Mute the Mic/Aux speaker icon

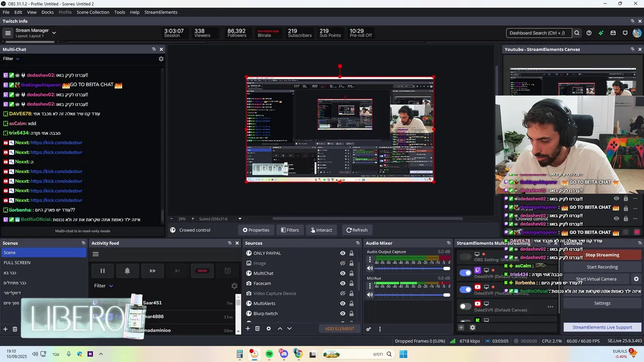[370, 295]
